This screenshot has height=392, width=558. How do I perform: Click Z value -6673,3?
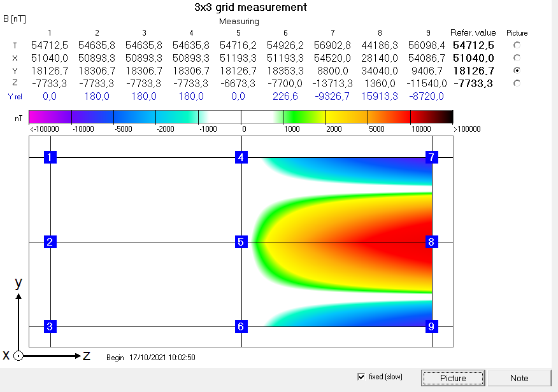pos(238,83)
